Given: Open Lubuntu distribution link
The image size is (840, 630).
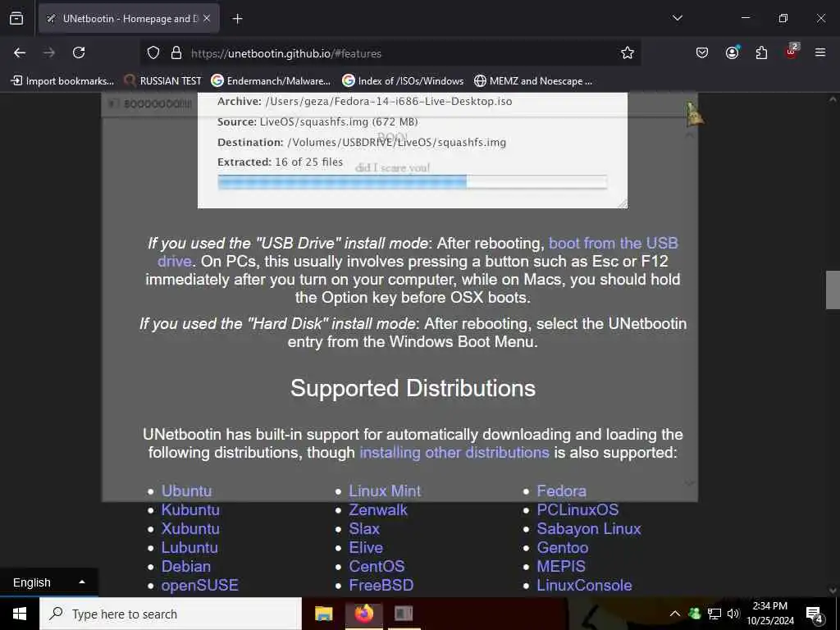Looking at the screenshot, I should point(189,547).
